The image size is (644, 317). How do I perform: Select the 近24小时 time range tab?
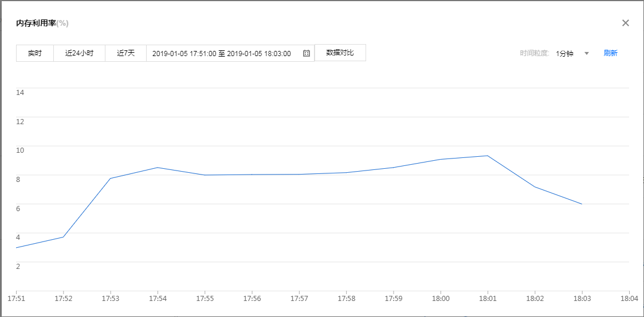[79, 53]
